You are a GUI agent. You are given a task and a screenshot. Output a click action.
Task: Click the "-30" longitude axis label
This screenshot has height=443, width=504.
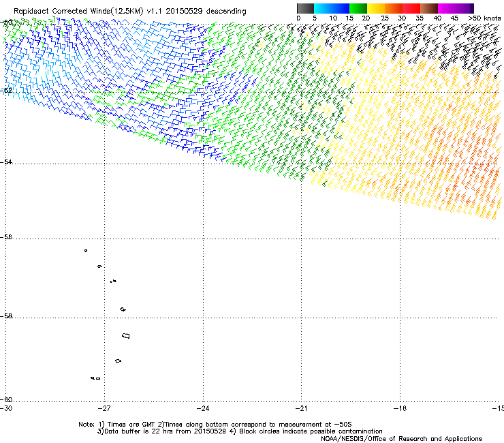click(x=6, y=408)
